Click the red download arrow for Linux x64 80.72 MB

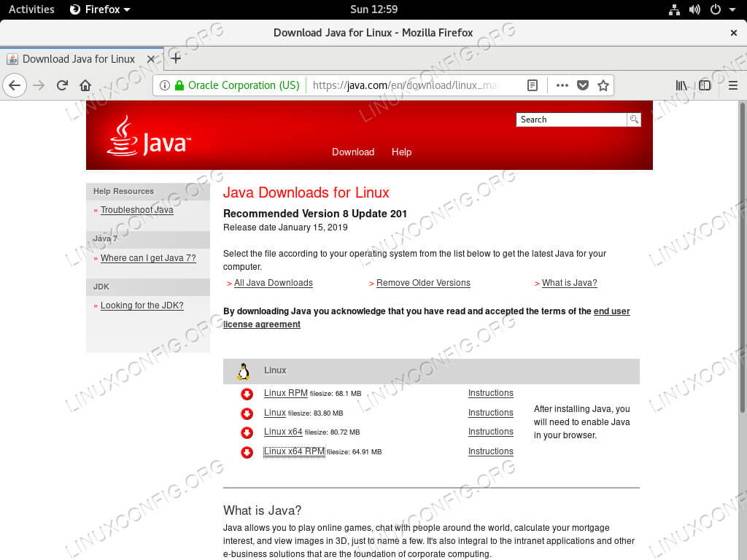click(x=247, y=432)
